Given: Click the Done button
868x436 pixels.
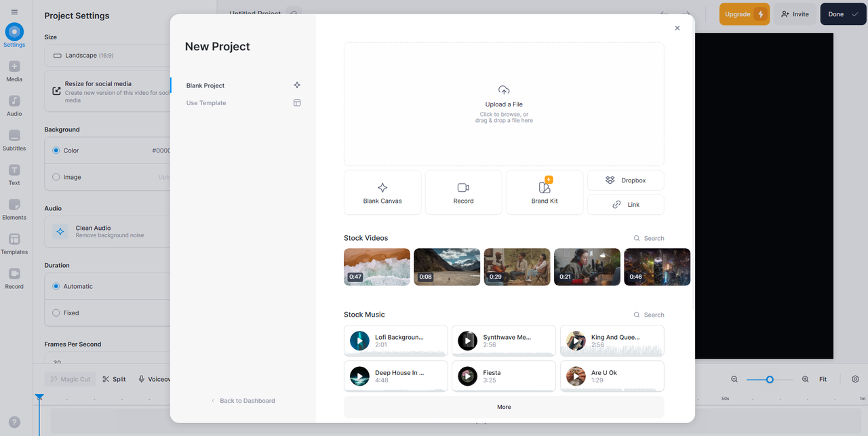Looking at the screenshot, I should (843, 14).
